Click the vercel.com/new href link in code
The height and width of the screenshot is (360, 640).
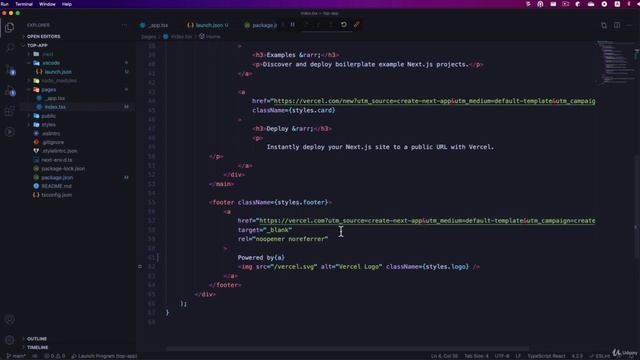(434, 101)
